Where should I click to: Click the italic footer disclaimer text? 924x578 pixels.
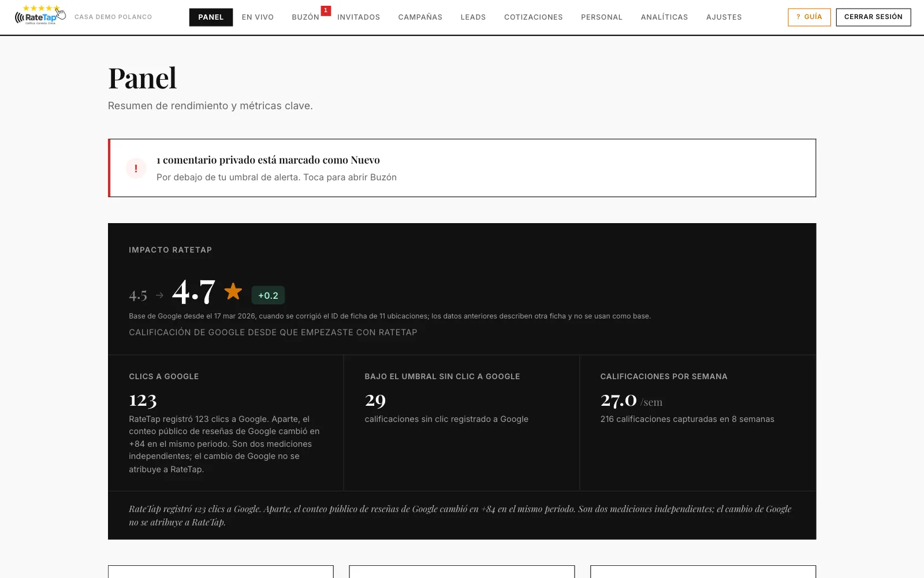click(460, 516)
